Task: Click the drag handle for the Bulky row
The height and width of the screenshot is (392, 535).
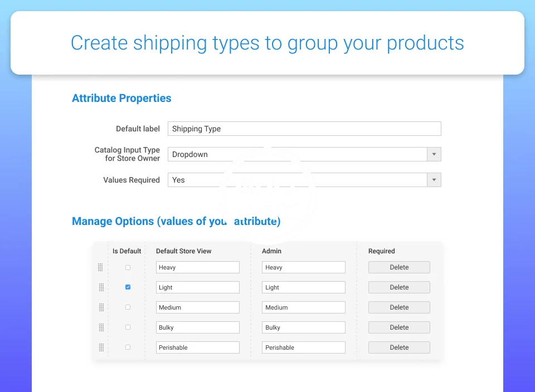Action: pyautogui.click(x=100, y=327)
